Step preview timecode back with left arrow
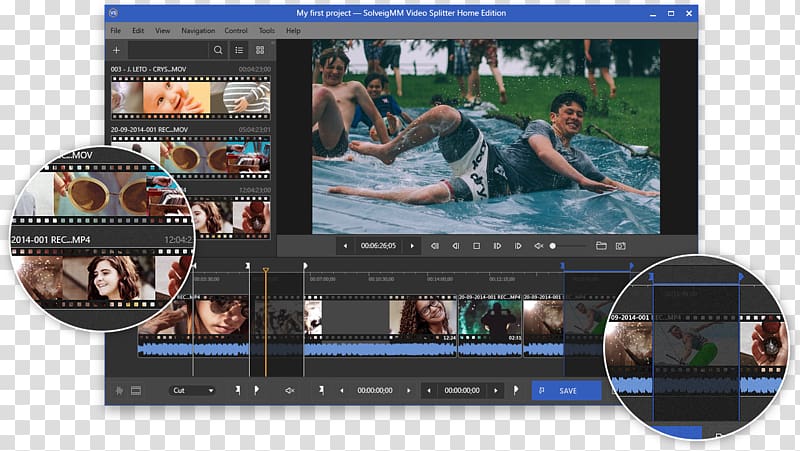 point(345,246)
